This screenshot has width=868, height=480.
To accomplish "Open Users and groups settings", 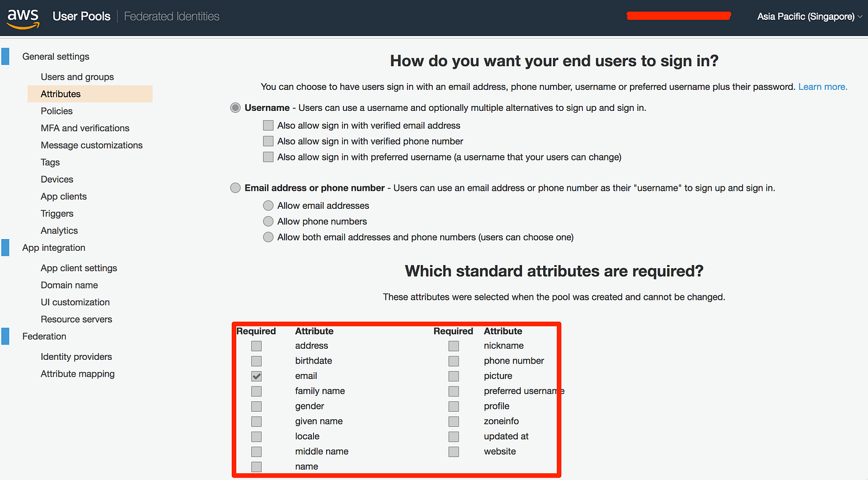I will point(77,76).
